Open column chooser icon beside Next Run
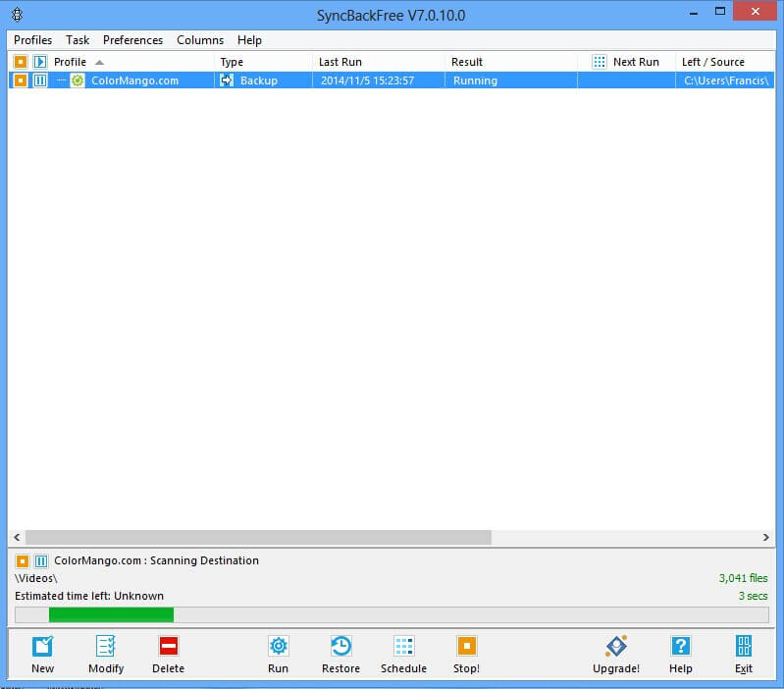The width and height of the screenshot is (784, 689). tap(600, 62)
